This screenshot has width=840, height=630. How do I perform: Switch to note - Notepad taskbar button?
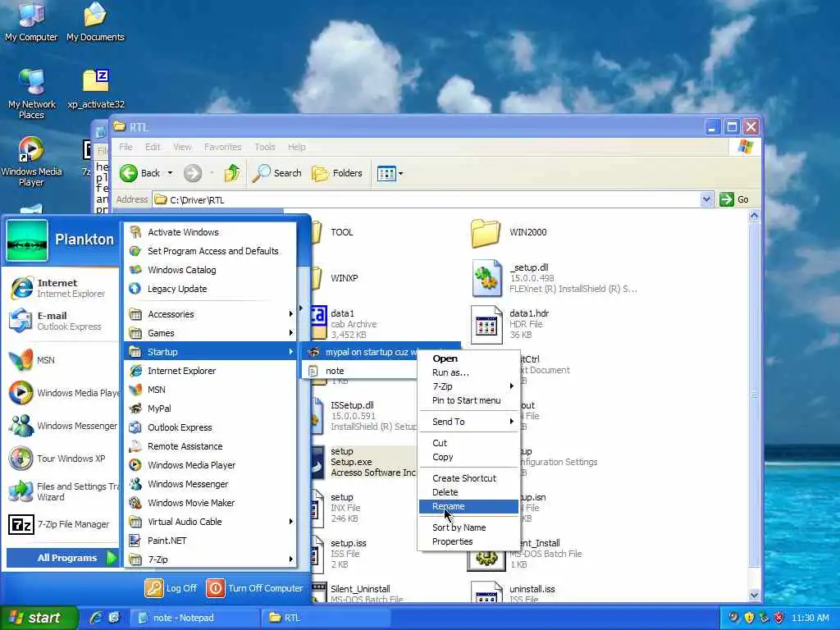[x=195, y=618]
